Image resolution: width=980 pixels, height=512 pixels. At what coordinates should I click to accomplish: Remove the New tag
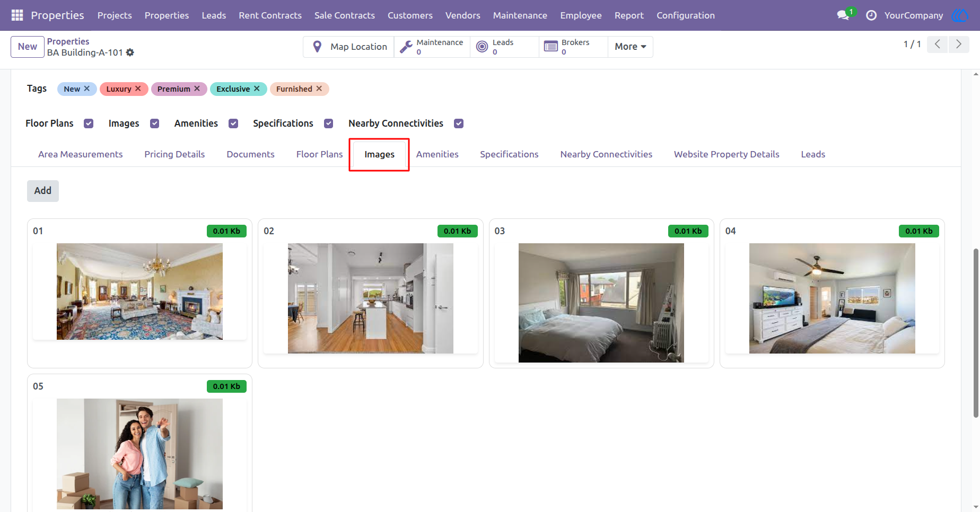87,89
